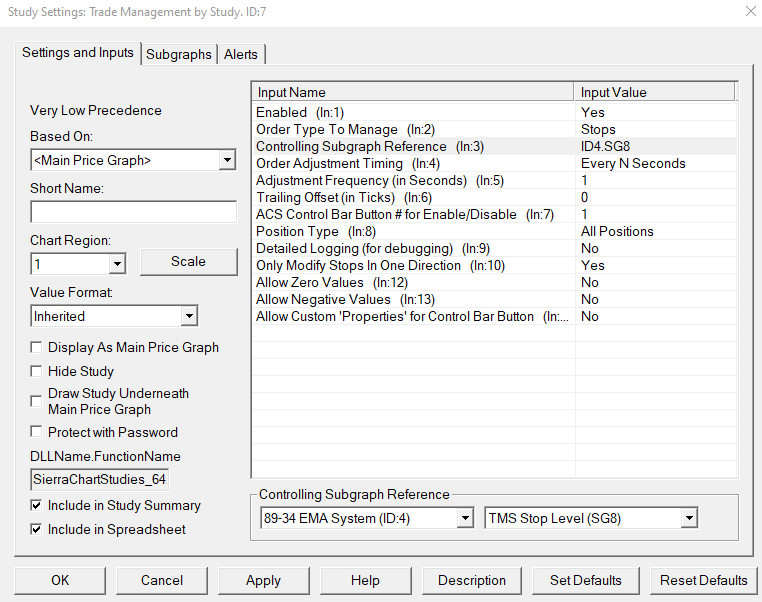Select Order Adjustment Timing row
The image size is (762, 602).
tap(495, 163)
